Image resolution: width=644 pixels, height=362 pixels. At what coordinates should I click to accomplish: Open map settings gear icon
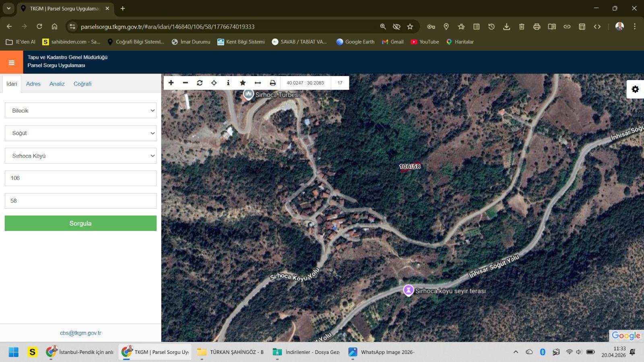(635, 89)
